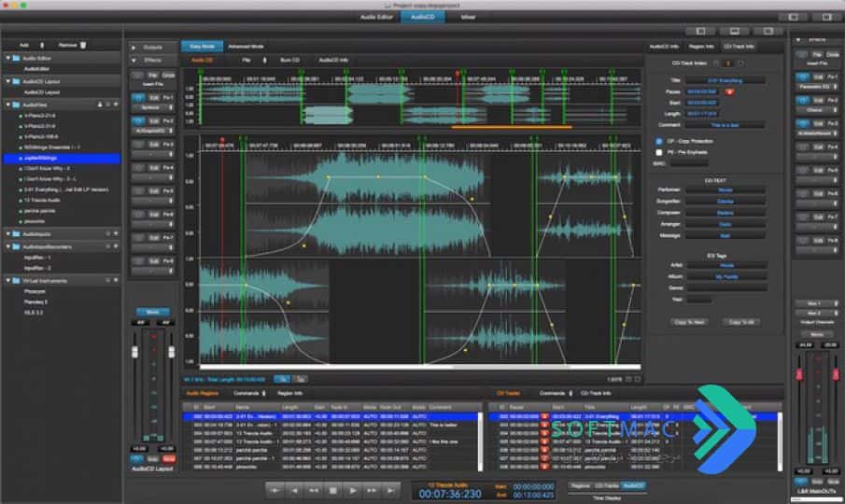
Task: Click Edit for Fx-1 in AudioCD Layout strip
Action: 153,98
